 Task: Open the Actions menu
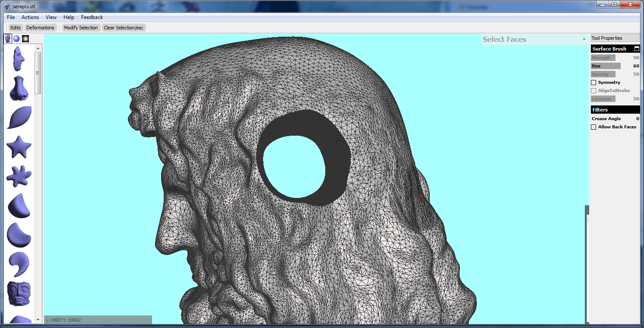pyautogui.click(x=30, y=17)
